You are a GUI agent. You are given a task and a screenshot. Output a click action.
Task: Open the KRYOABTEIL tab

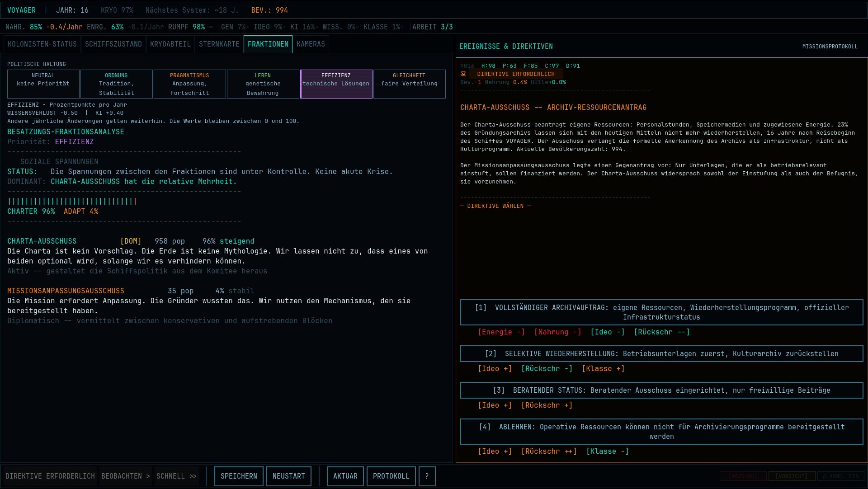[170, 44]
